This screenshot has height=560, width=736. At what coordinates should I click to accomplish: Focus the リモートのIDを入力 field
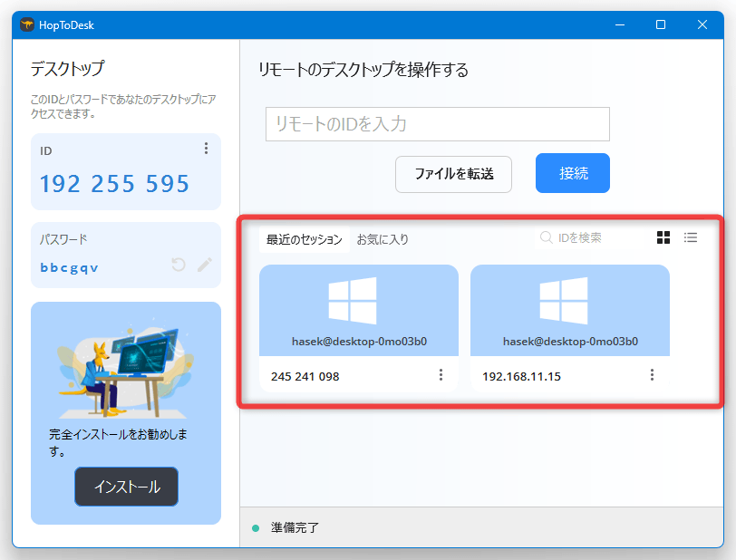click(438, 124)
